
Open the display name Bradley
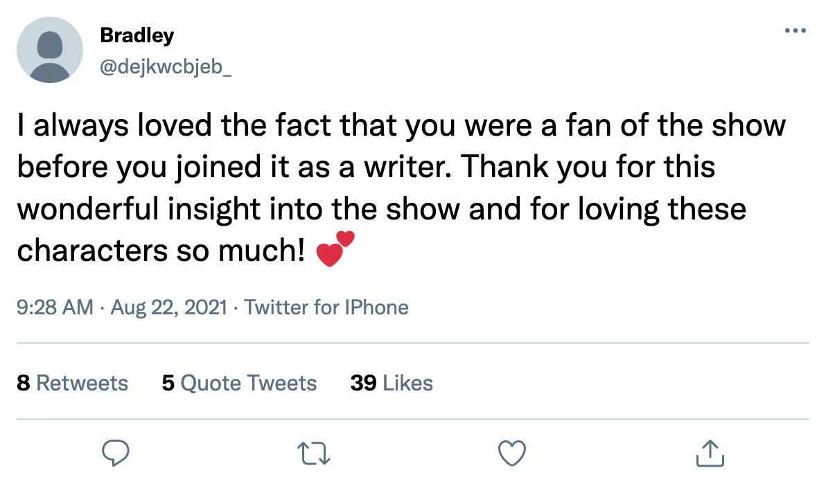tap(137, 35)
